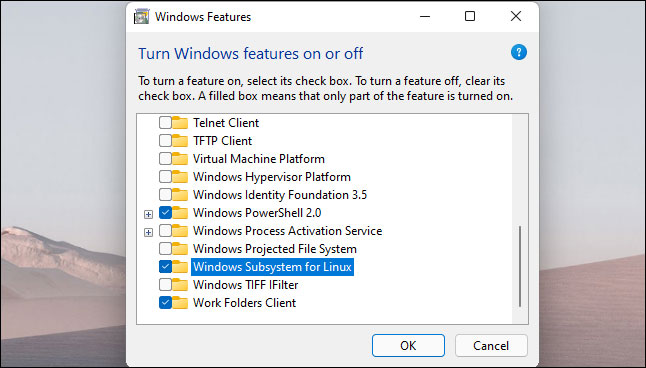Click the Virtual Machine Platform folder icon
The image size is (646, 368).
click(180, 159)
